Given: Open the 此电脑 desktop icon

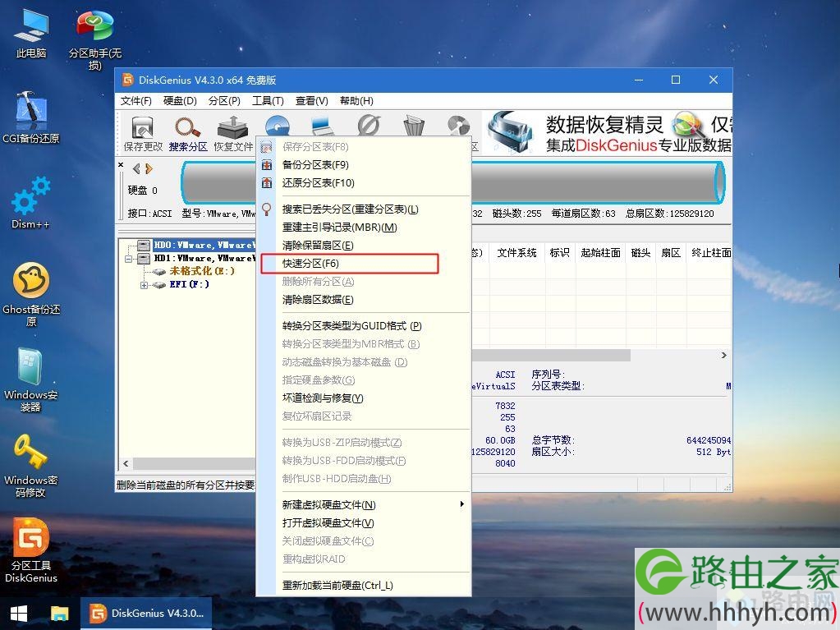Looking at the screenshot, I should (x=31, y=34).
